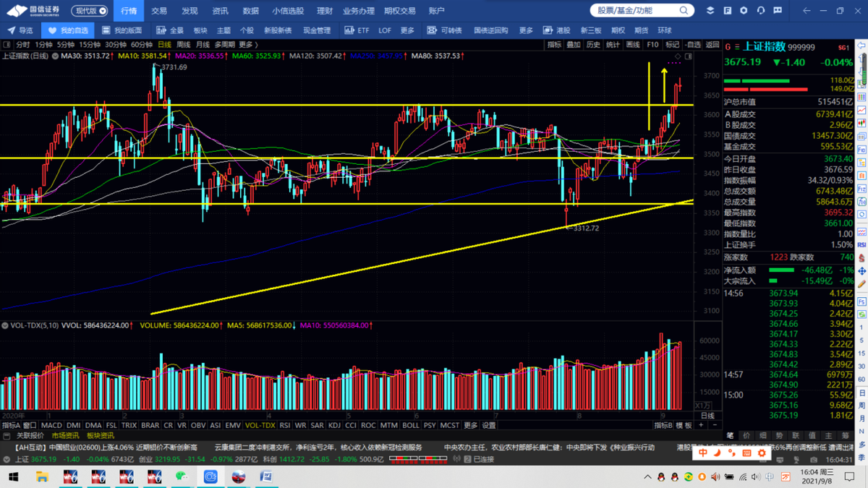Open the Windows Start menu
Screen dimensions: 868x488
coord(13,477)
